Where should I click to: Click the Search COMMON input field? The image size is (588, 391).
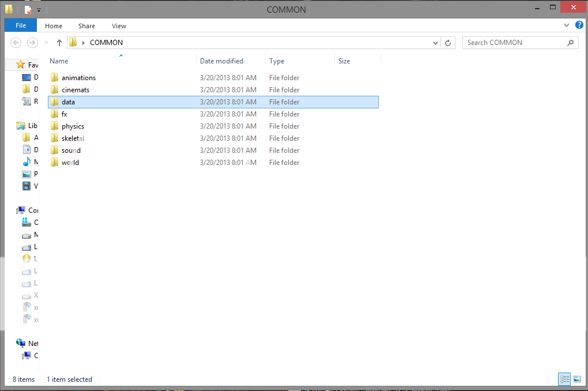coord(513,43)
